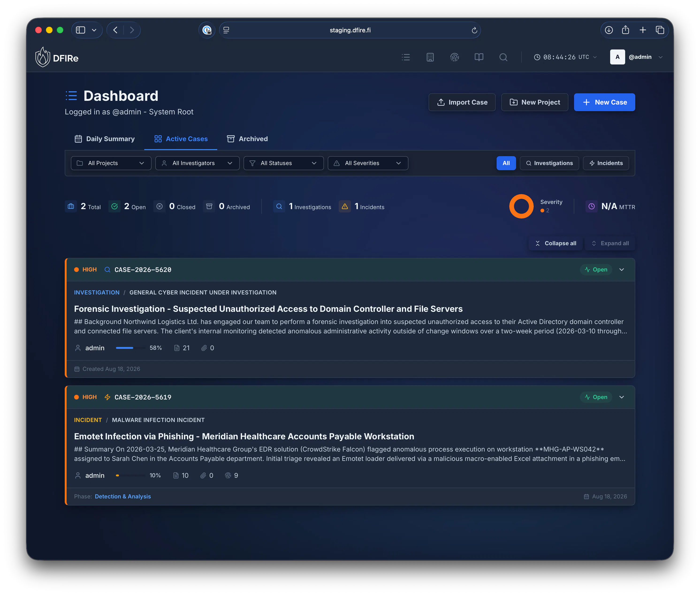Select the All case type filter
Viewport: 700px width, 595px height.
[x=506, y=163]
